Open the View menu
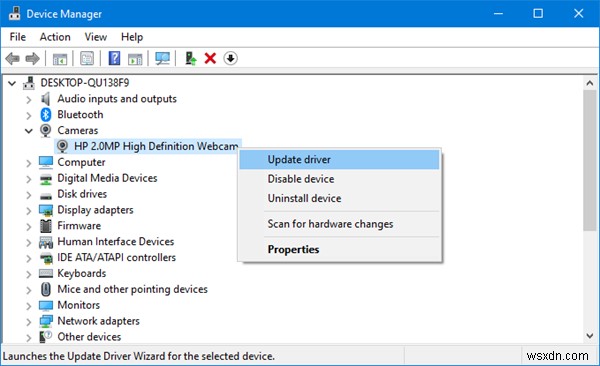The image size is (600, 366). pos(96,37)
